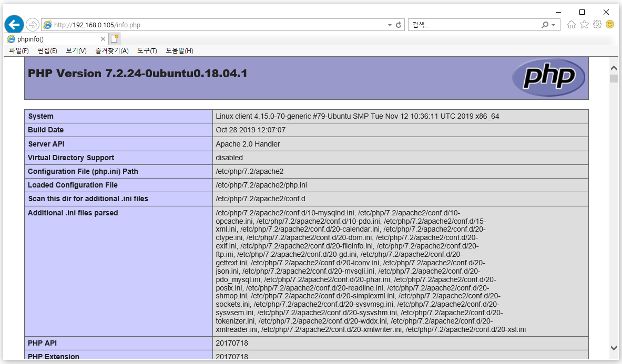This screenshot has height=364, width=622.
Task: Go back using the Back arrow button
Action: (x=14, y=25)
